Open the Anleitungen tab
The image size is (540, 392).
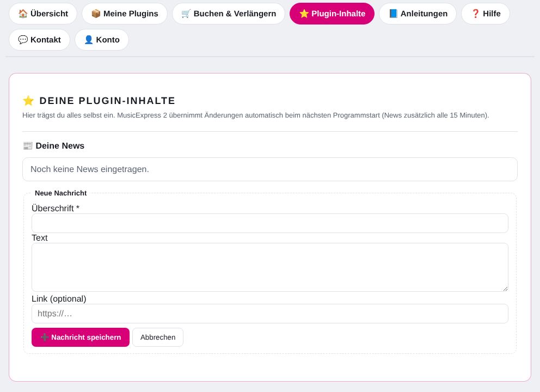point(418,14)
